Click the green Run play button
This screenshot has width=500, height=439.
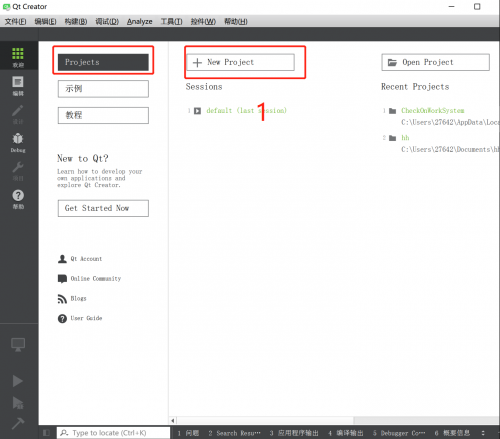point(17,381)
